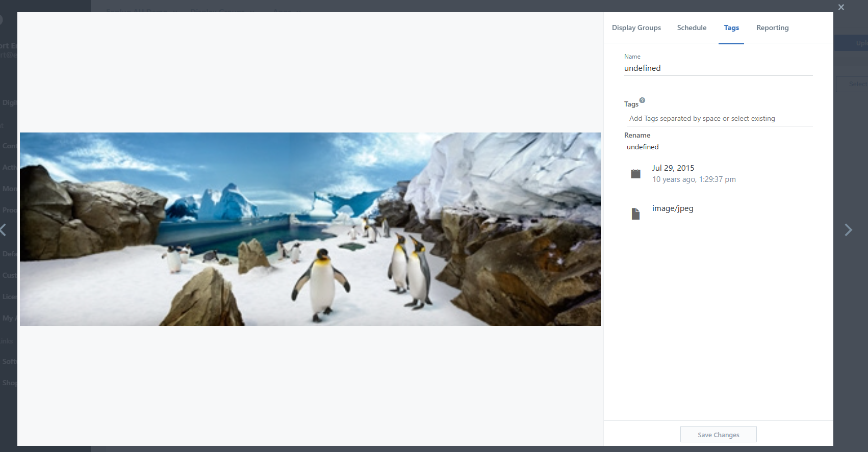The height and width of the screenshot is (452, 868).
Task: Close the media preview with X
Action: [841, 7]
